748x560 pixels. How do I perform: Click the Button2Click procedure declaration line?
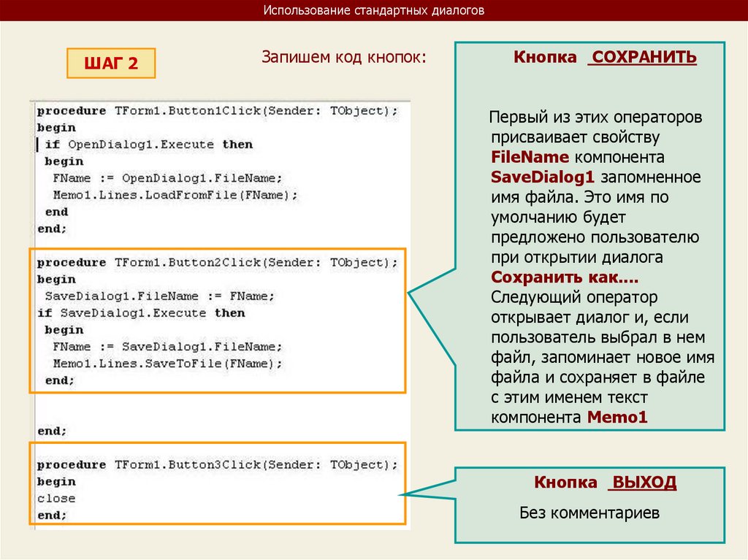[x=217, y=263]
